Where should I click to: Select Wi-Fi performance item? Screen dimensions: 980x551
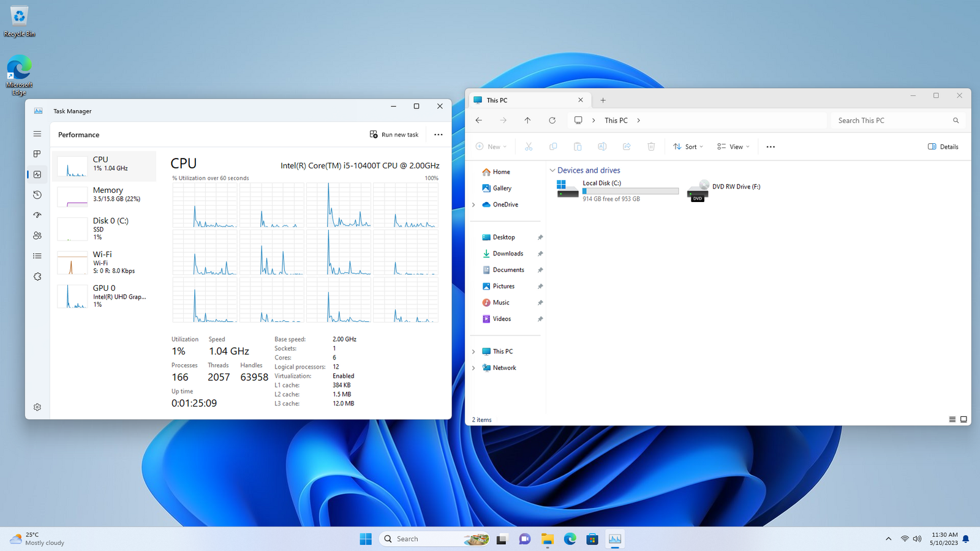105,262
